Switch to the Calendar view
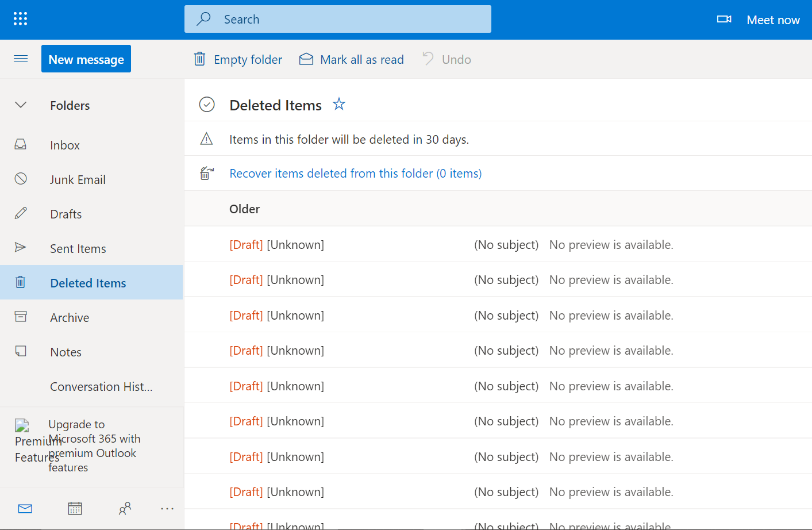 pyautogui.click(x=75, y=509)
